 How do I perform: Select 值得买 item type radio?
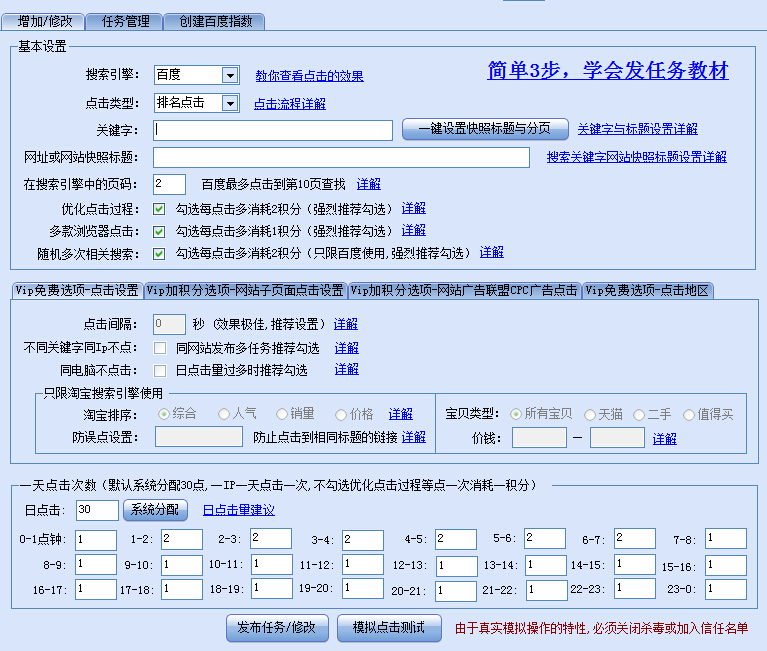(689, 415)
